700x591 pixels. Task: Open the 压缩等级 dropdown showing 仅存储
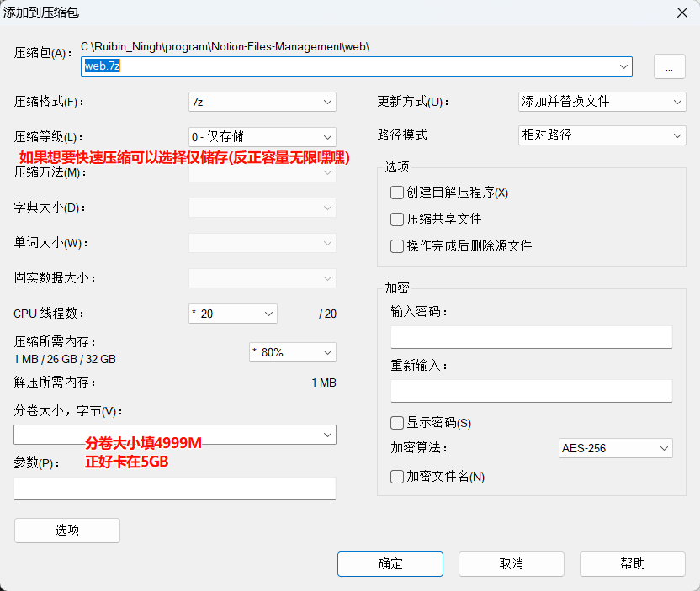point(327,137)
